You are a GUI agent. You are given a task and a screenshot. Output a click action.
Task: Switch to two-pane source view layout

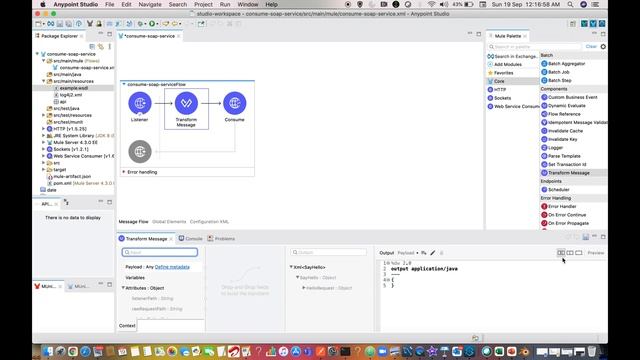(x=570, y=253)
